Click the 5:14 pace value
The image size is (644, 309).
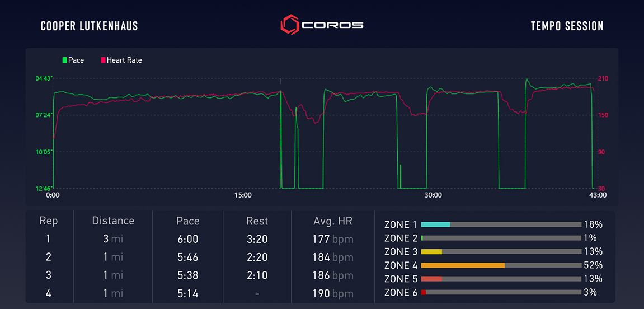(187, 293)
